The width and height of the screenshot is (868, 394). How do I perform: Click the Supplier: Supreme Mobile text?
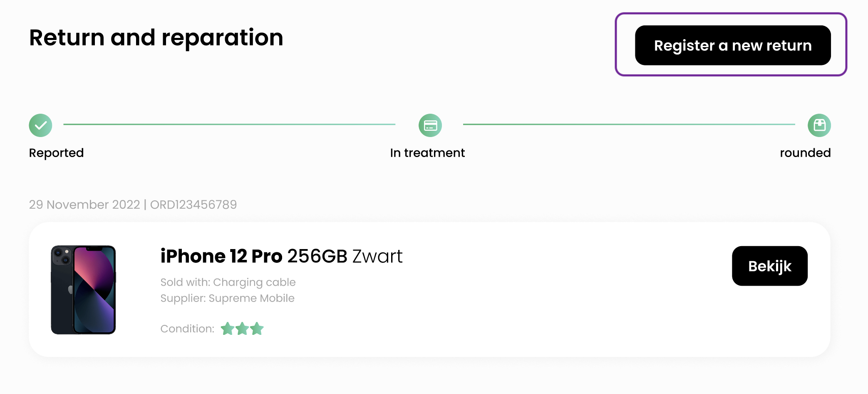[x=227, y=298]
